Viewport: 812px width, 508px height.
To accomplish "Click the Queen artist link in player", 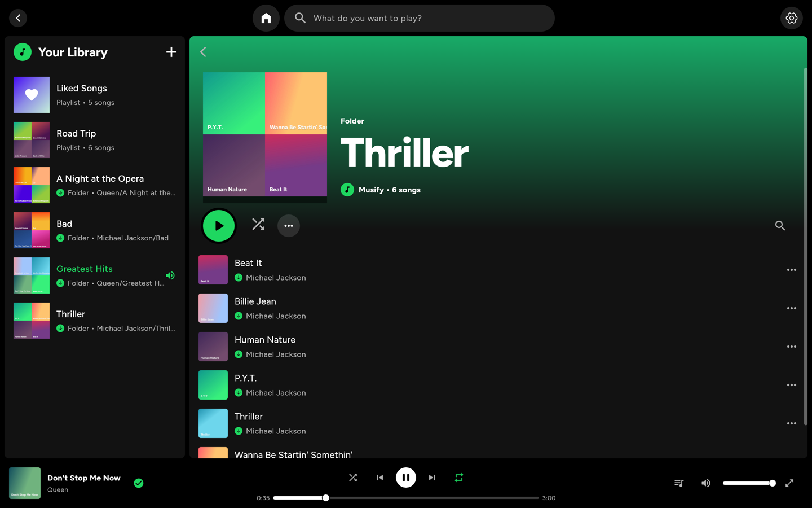I will click(58, 490).
